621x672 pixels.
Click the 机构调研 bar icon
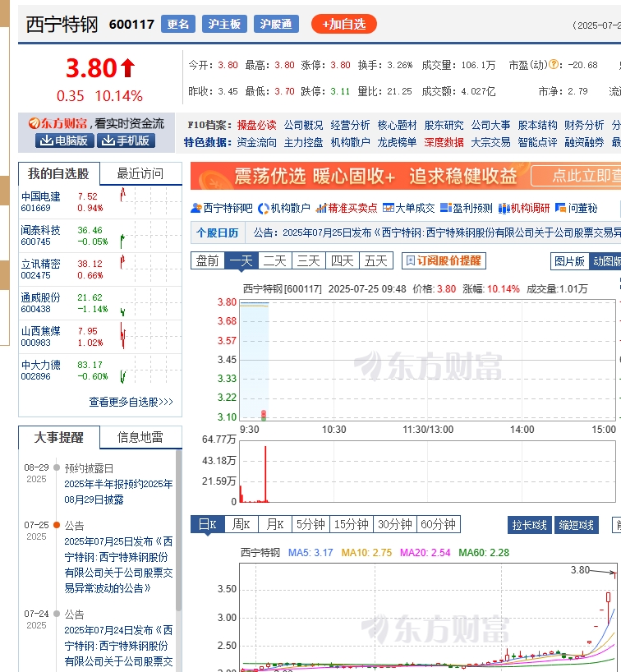[504, 209]
